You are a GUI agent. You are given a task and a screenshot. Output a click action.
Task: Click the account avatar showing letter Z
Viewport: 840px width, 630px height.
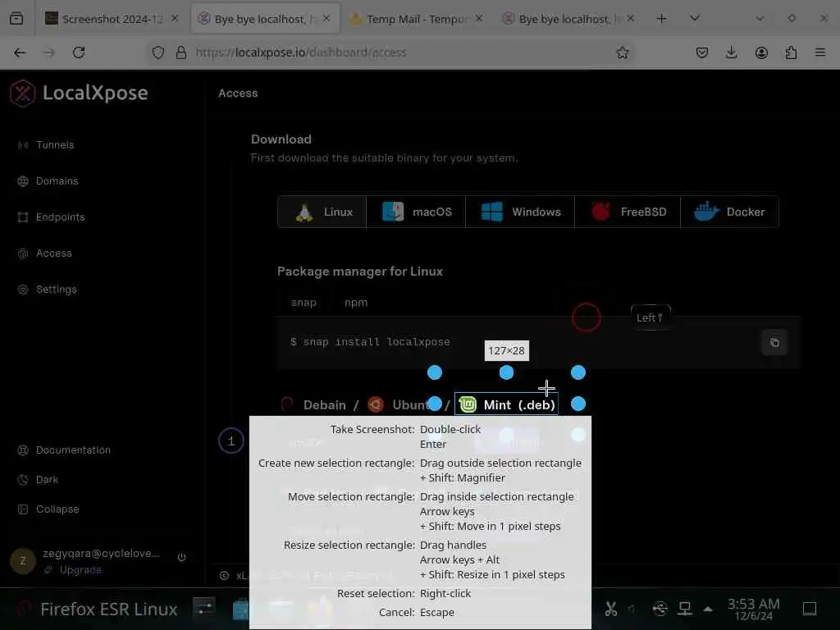[22, 561]
